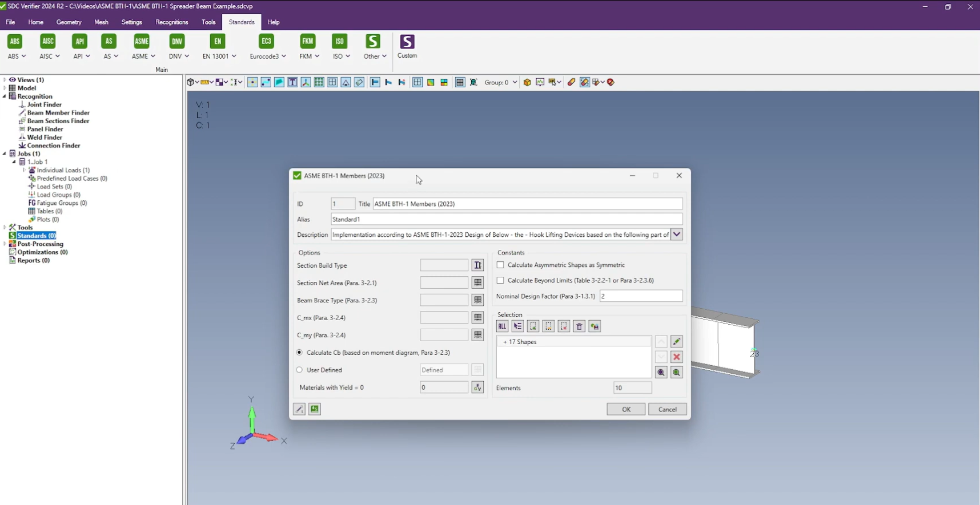Click red eraser icon in view toolbar
This screenshot has width=980, height=505.
coord(571,82)
